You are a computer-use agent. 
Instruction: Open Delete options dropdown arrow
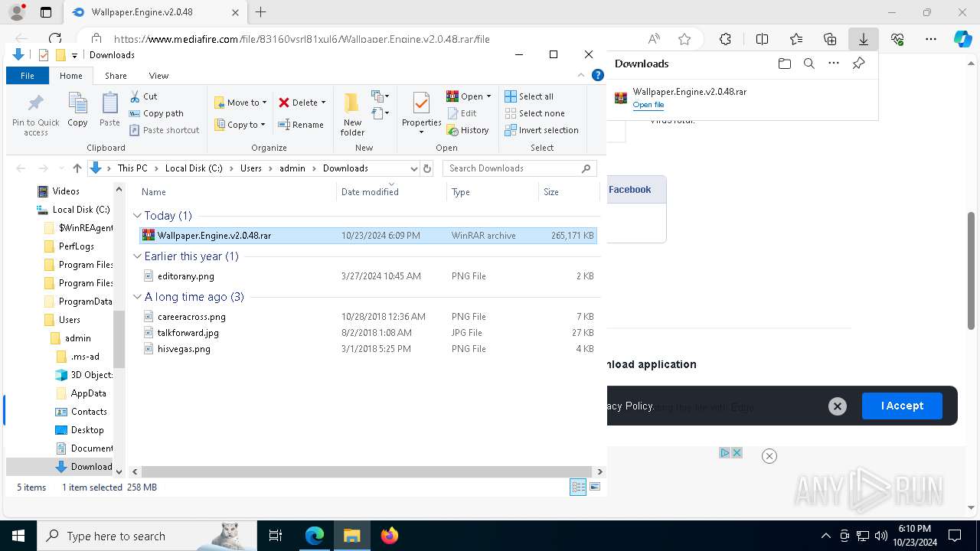tap(323, 103)
